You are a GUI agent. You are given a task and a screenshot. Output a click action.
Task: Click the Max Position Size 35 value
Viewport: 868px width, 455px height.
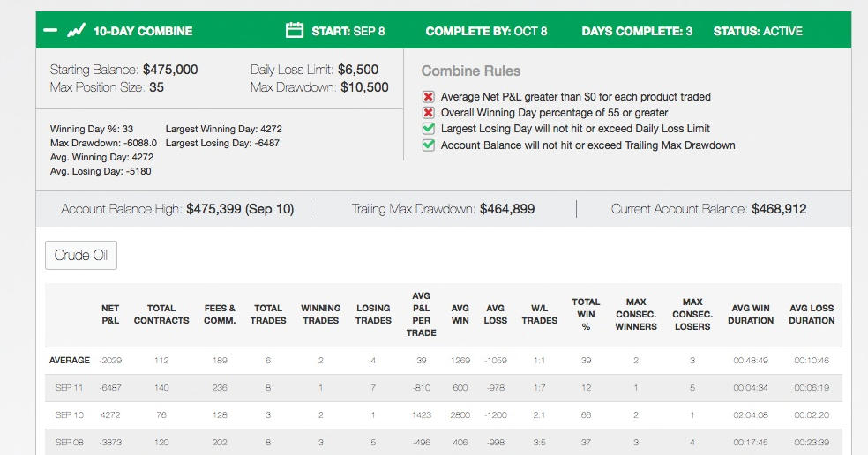pyautogui.click(x=157, y=87)
